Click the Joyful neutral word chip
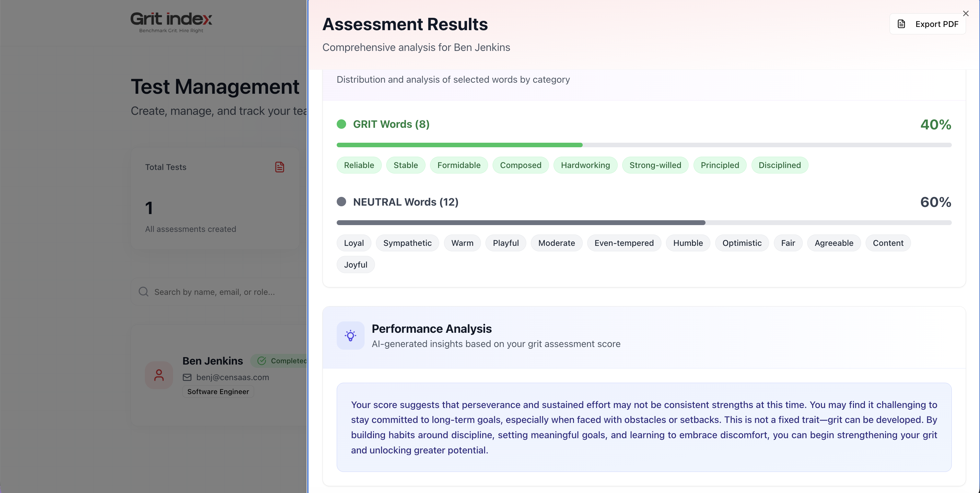Image resolution: width=980 pixels, height=493 pixels. (x=355, y=265)
